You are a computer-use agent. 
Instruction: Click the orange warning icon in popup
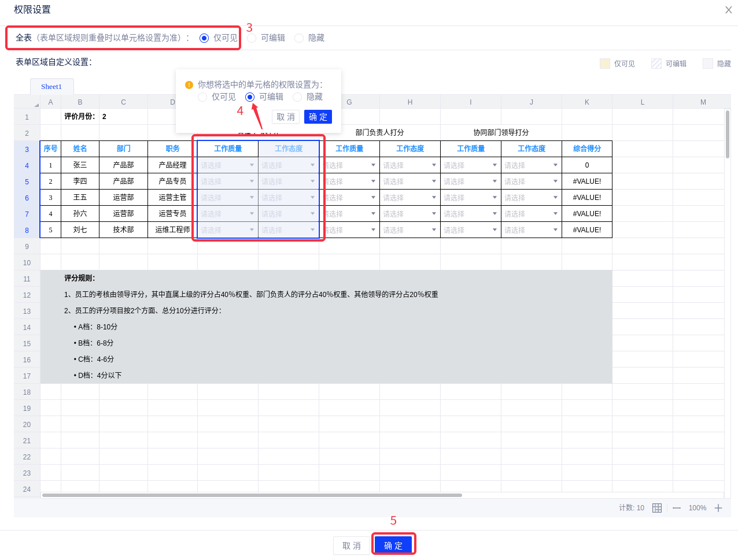tap(189, 85)
